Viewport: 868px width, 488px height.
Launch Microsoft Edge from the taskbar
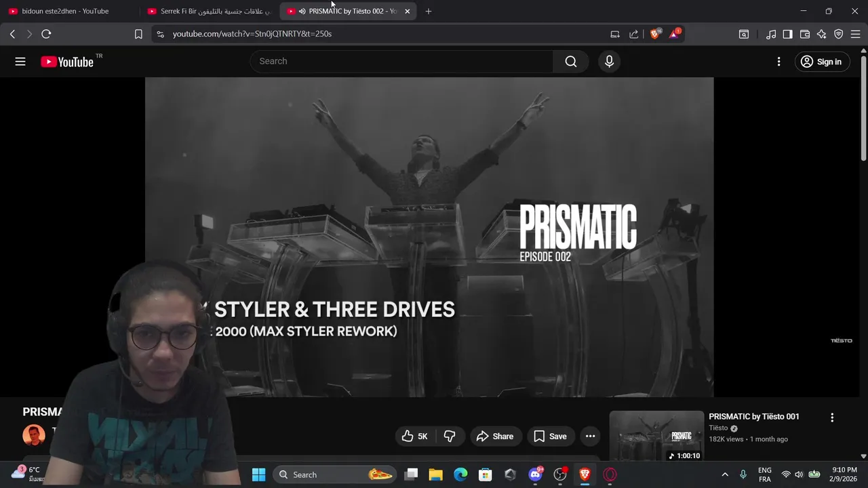[x=460, y=474]
